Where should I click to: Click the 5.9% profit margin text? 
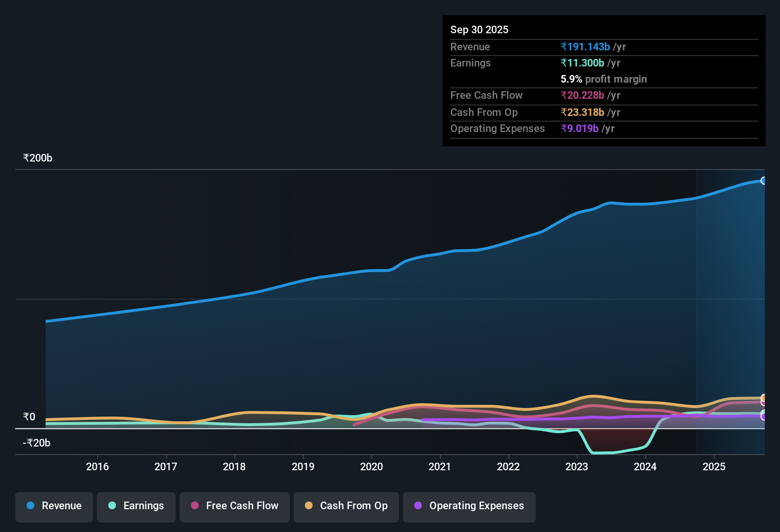coord(603,79)
